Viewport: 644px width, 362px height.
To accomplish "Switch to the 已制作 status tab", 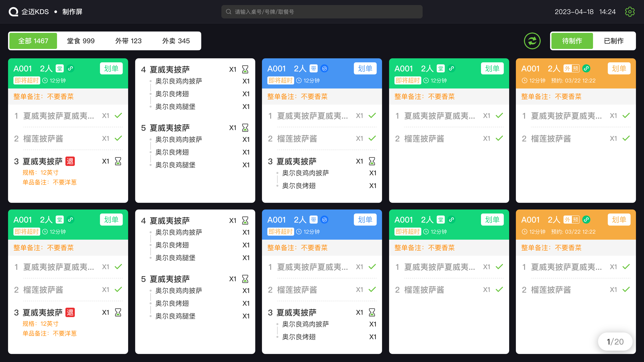I will pyautogui.click(x=614, y=41).
